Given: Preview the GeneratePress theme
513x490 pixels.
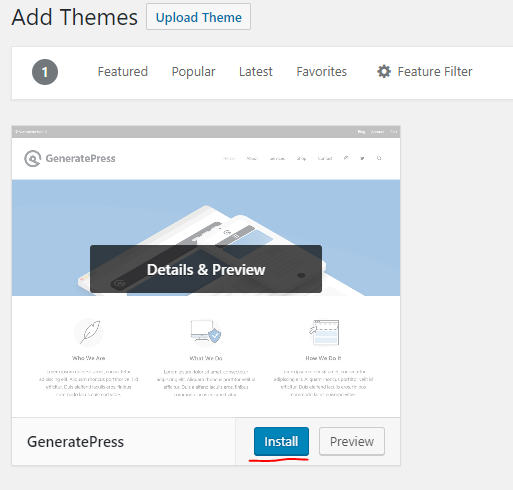Looking at the screenshot, I should click(352, 441).
